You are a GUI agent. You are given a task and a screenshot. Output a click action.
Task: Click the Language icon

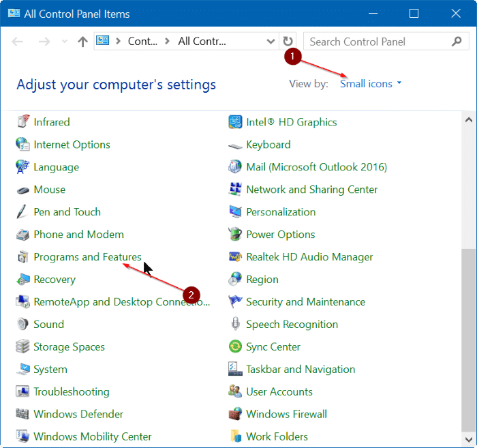pos(22,167)
